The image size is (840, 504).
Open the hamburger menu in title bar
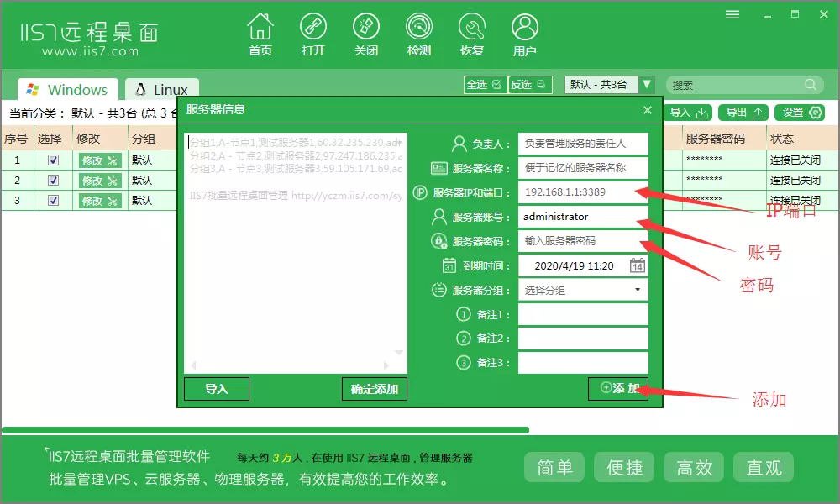pyautogui.click(x=732, y=14)
